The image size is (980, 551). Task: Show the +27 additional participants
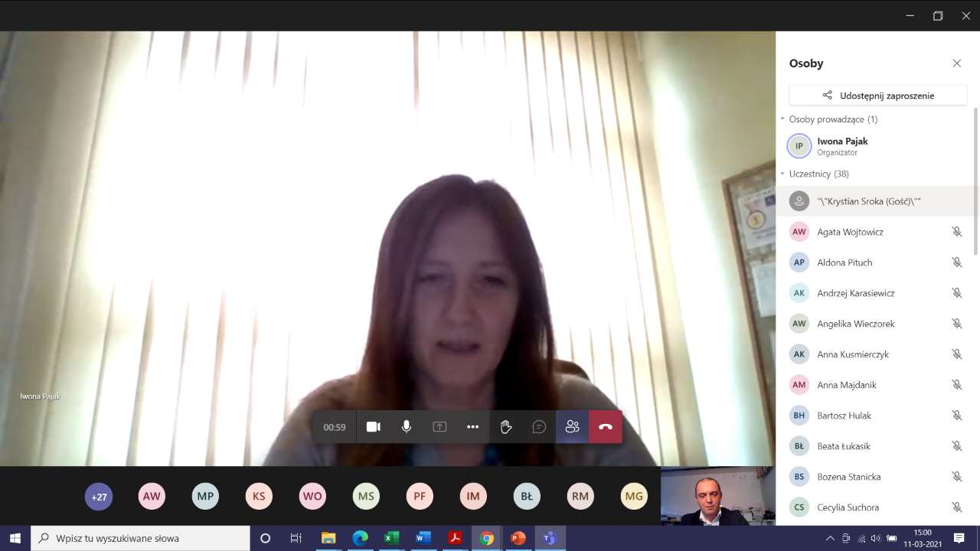pos(99,497)
